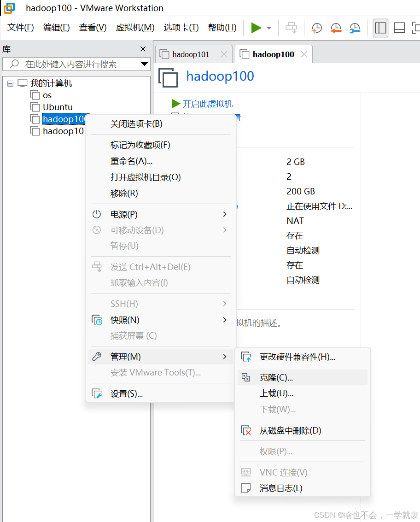Open the 帮助(H) menu

[222, 27]
